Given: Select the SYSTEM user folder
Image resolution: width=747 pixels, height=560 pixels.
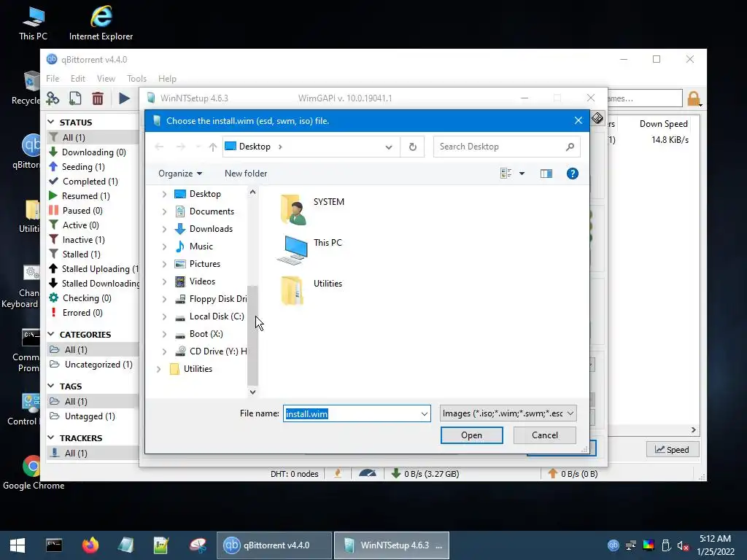Looking at the screenshot, I should (311, 208).
